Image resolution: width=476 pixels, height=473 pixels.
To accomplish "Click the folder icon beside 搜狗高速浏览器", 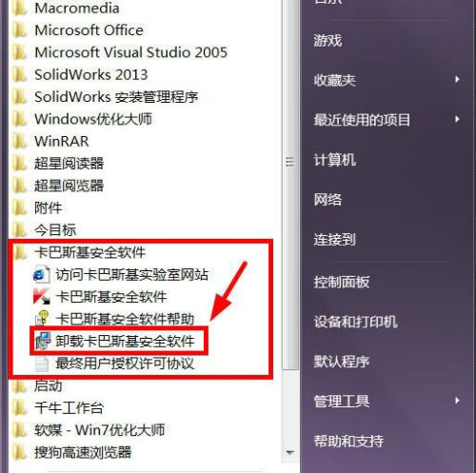I will [x=19, y=452].
